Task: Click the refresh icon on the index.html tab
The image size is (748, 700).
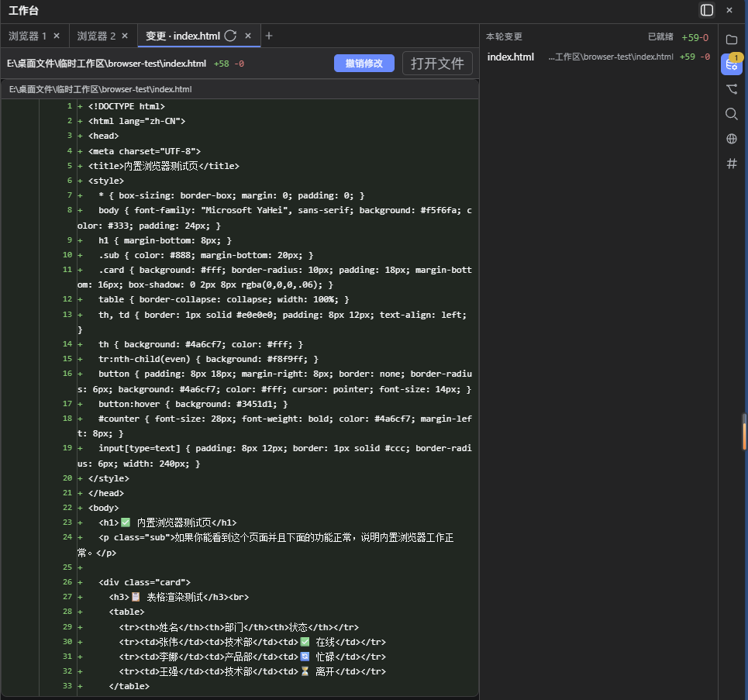Action: point(230,36)
